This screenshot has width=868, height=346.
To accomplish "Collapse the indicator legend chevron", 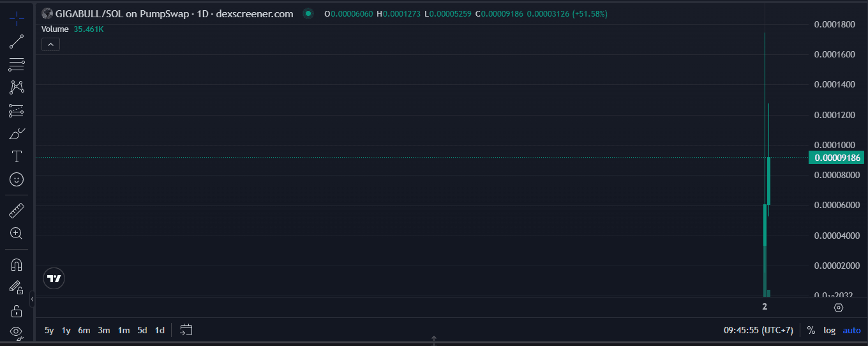I will [x=50, y=44].
